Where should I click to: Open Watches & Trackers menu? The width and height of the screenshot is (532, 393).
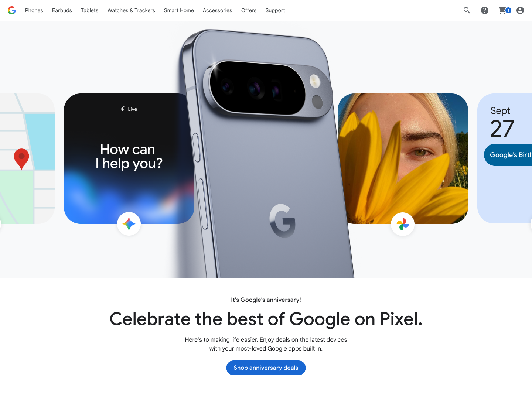131,10
